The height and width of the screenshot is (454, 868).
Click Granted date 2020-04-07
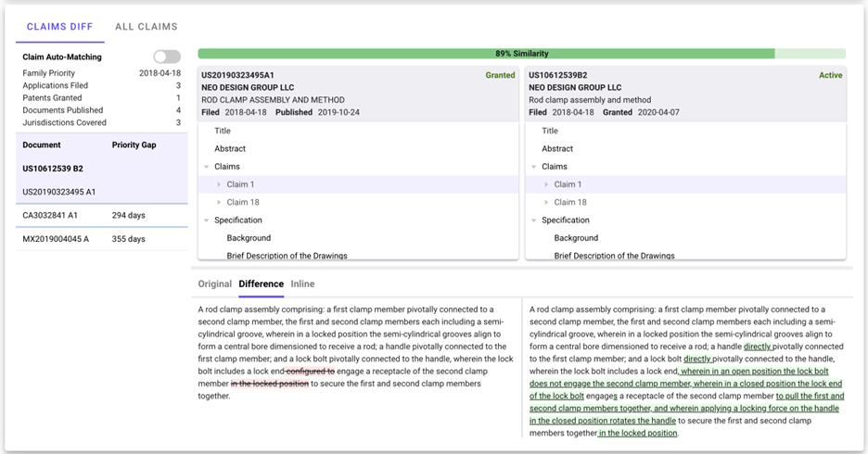pyautogui.click(x=658, y=112)
